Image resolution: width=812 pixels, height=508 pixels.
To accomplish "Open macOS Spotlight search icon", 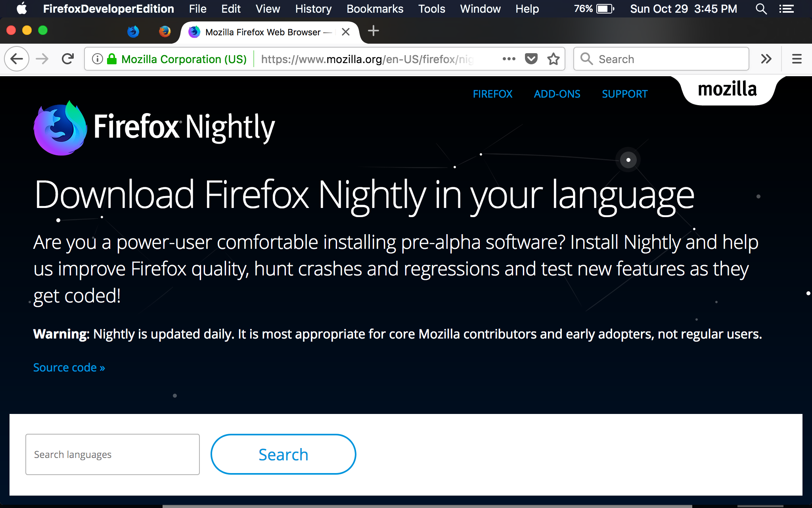I will pyautogui.click(x=760, y=9).
